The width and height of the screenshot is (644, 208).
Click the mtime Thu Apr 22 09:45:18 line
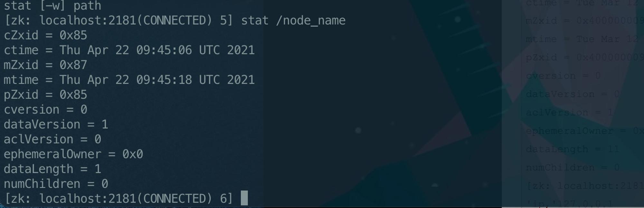click(129, 80)
